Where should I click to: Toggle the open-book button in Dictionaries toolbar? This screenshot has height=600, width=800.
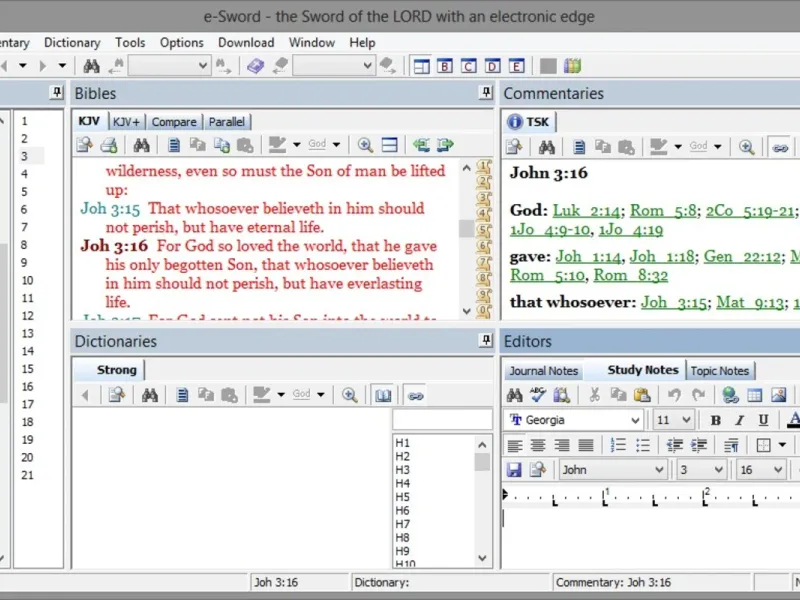[383, 395]
